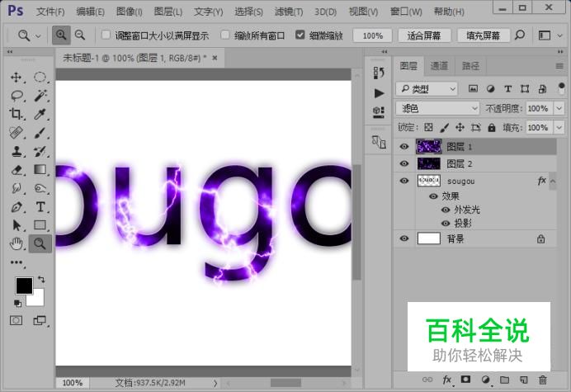Change screen mode from toolbox

[x=40, y=320]
